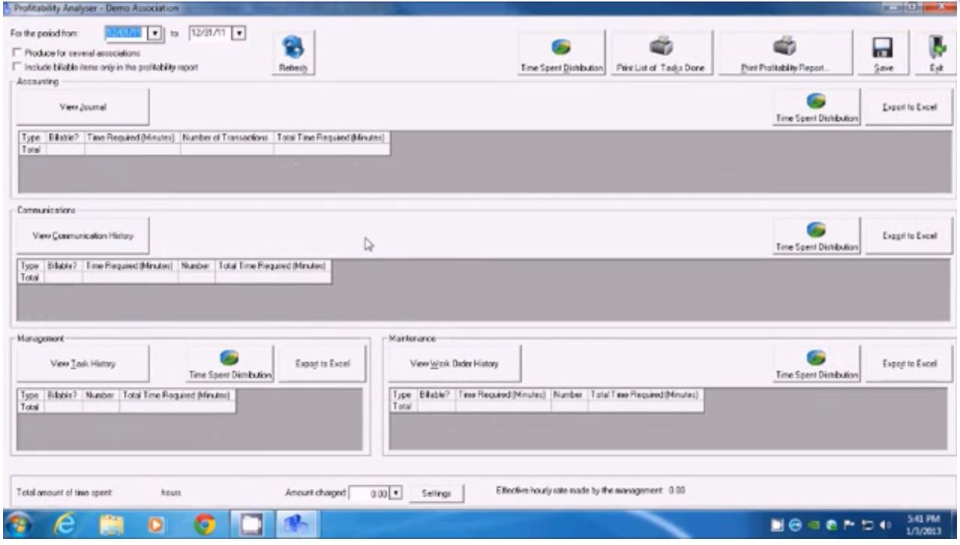Expand the Amount charged dropdown
This screenshot has height=545, width=960.
tap(396, 493)
